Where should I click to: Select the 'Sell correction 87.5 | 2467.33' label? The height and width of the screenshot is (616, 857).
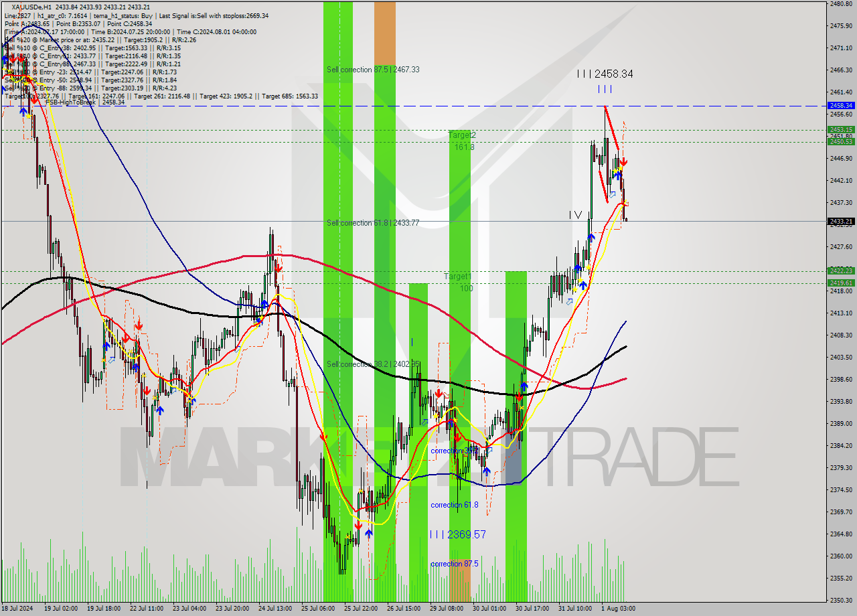(373, 70)
